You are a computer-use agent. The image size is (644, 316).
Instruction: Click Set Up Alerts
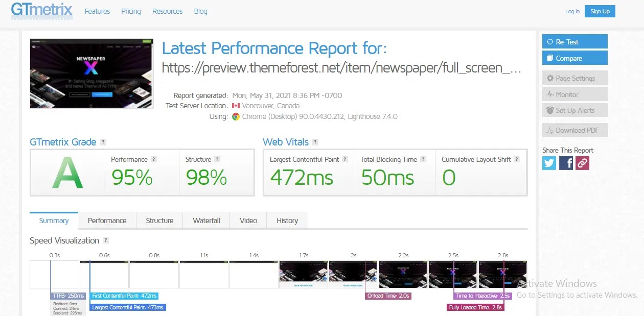click(575, 110)
